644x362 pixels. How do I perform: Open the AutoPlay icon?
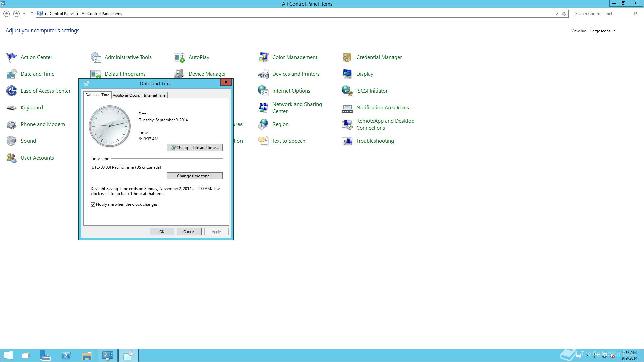click(x=179, y=57)
